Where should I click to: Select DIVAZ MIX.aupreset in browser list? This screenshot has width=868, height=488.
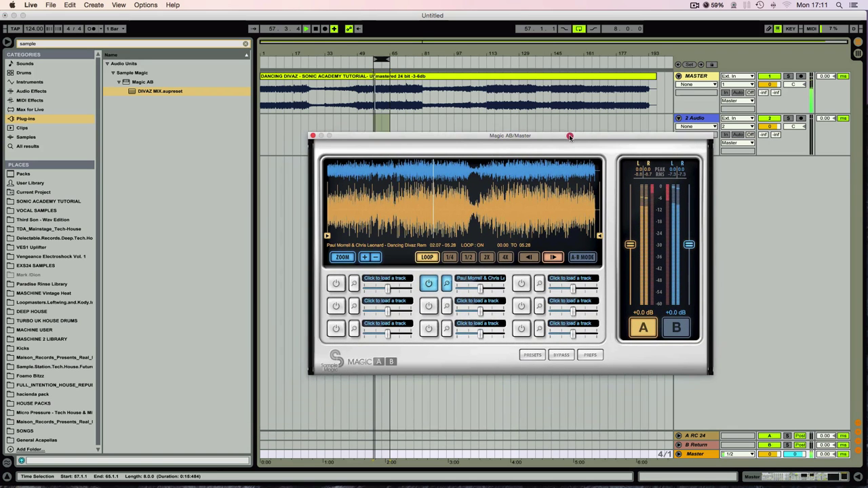coord(176,91)
